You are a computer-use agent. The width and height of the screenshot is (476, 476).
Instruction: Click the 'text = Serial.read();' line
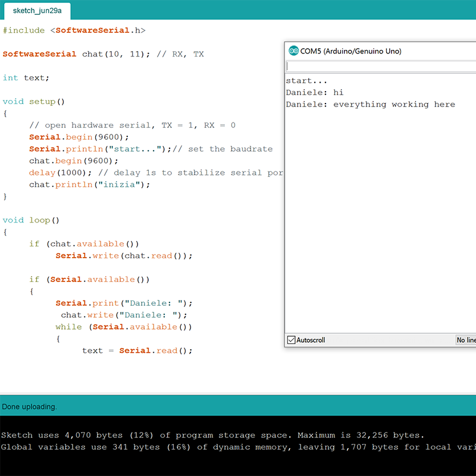137,350
